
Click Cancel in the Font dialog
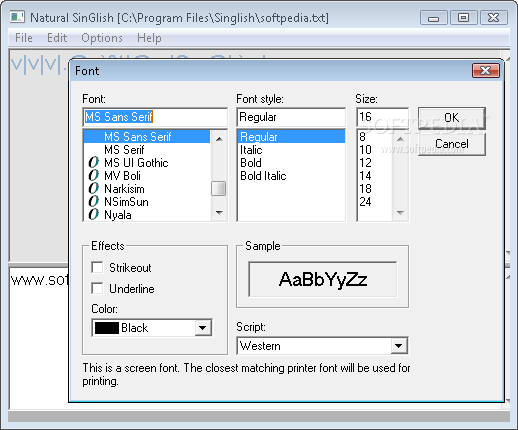pos(452,144)
